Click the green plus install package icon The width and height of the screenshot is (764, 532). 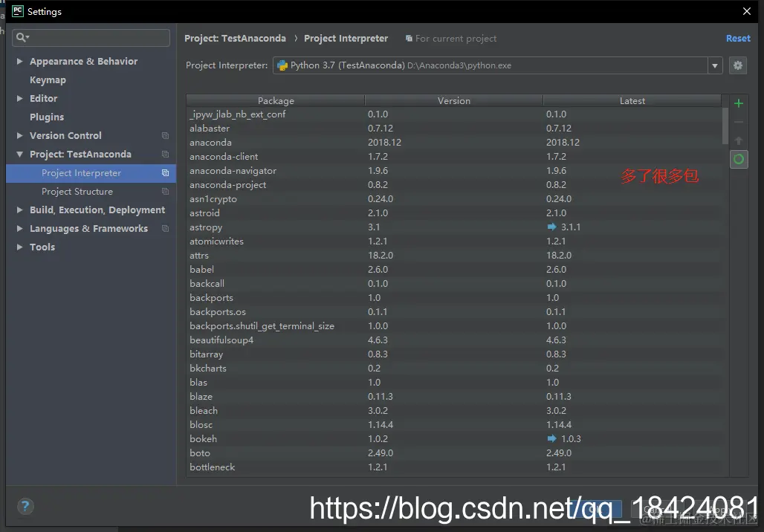(x=739, y=103)
